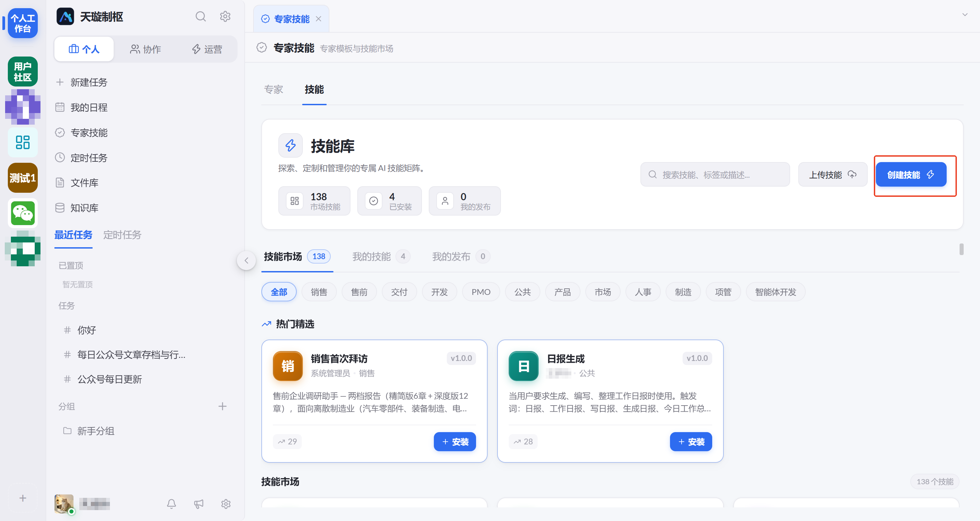This screenshot has height=521, width=980.
Task: Install the 销售首次拜访 skill
Action: coord(455,442)
